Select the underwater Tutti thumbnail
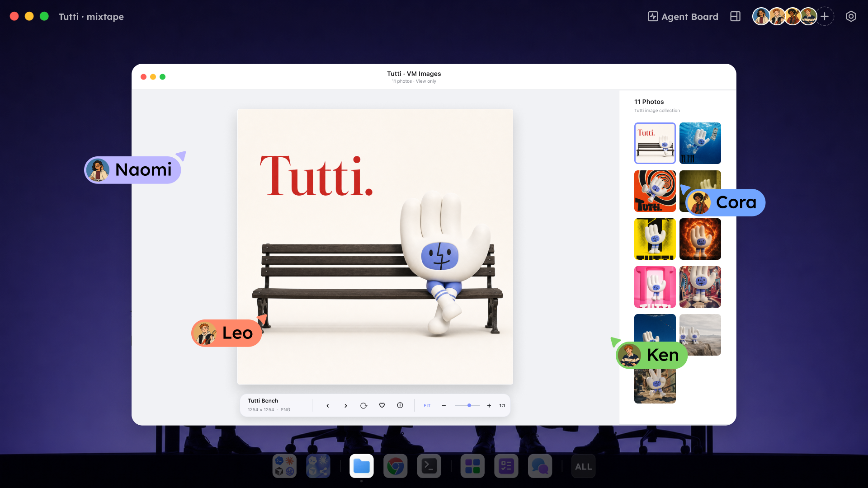This screenshot has height=488, width=868. coord(700,143)
